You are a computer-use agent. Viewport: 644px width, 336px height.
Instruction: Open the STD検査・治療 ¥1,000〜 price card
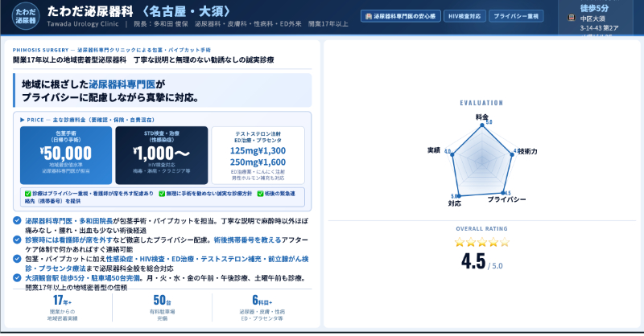(x=161, y=150)
